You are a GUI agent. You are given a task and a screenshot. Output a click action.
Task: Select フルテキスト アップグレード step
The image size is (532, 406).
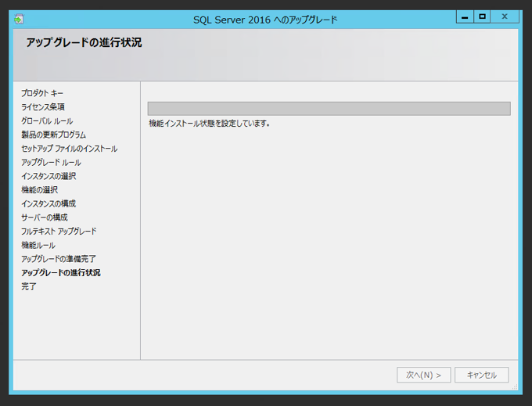pyautogui.click(x=59, y=232)
